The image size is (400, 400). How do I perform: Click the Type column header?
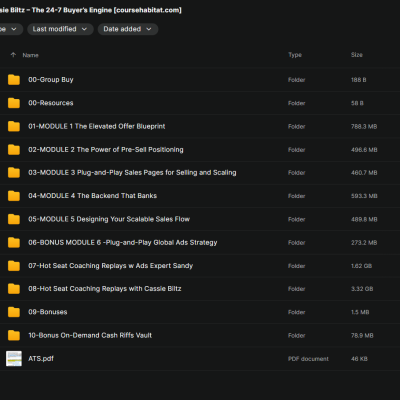pyautogui.click(x=295, y=55)
